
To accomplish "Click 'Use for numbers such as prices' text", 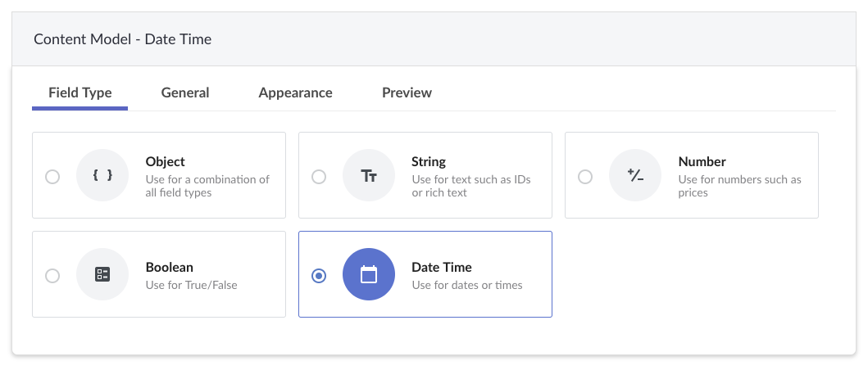I will pos(739,187).
